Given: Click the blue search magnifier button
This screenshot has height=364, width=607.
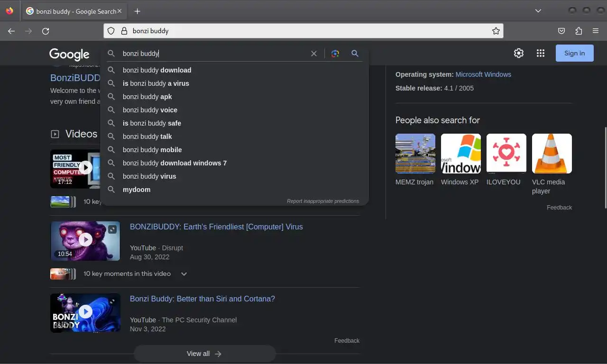Looking at the screenshot, I should (x=355, y=54).
